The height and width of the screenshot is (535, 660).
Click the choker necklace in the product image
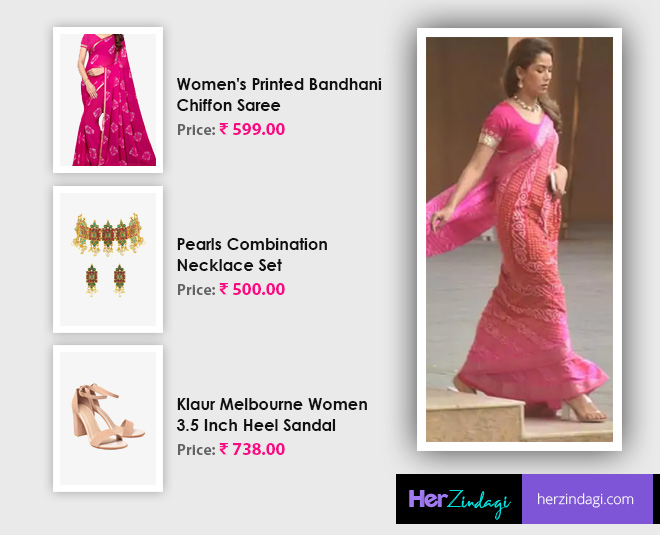tap(109, 235)
